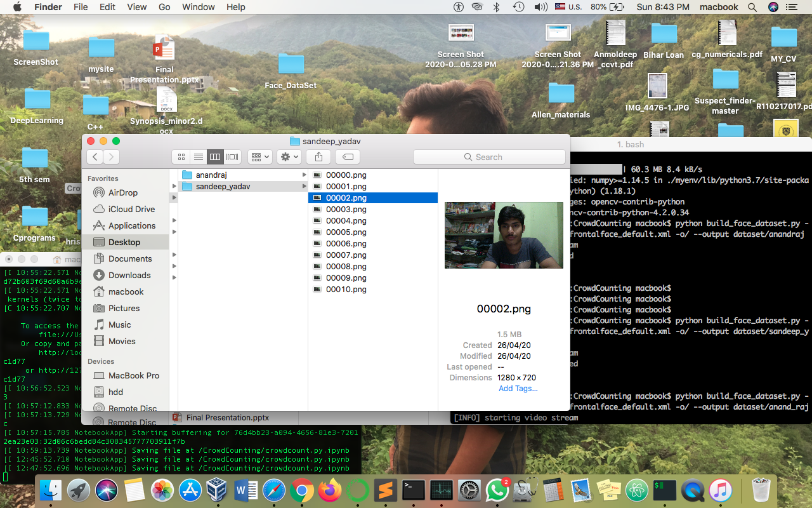812x508 pixels.
Task: Launch VirtualBox from the Dock
Action: coord(218,490)
